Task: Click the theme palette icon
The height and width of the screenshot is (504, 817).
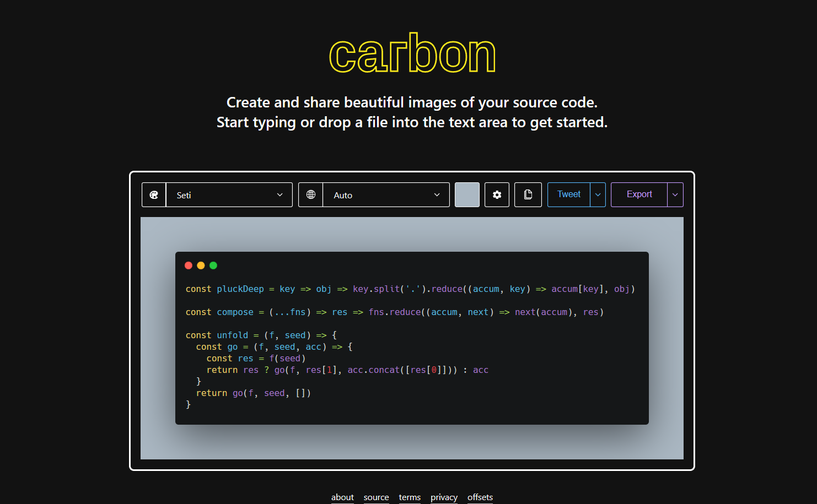Action: pyautogui.click(x=154, y=195)
